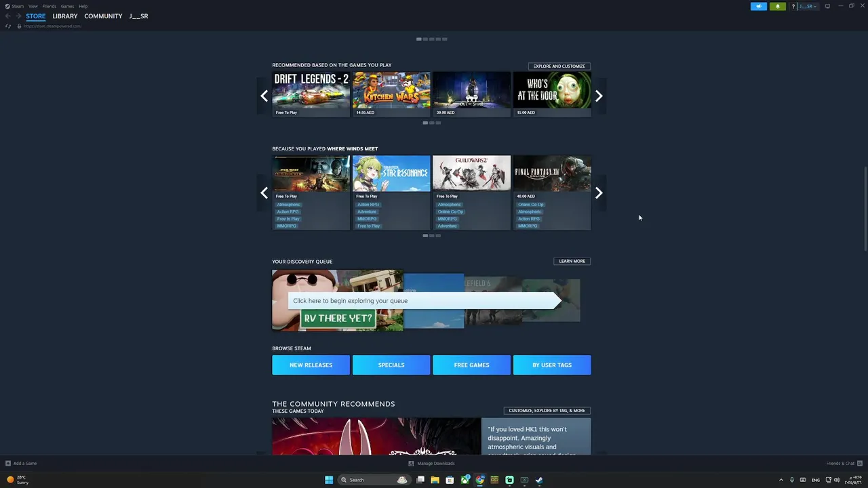Open Manage Downloads

point(431,464)
